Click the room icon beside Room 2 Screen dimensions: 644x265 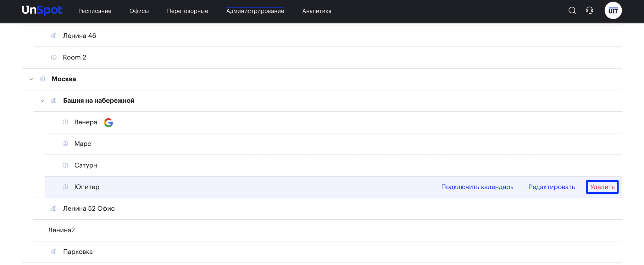pyautogui.click(x=54, y=57)
